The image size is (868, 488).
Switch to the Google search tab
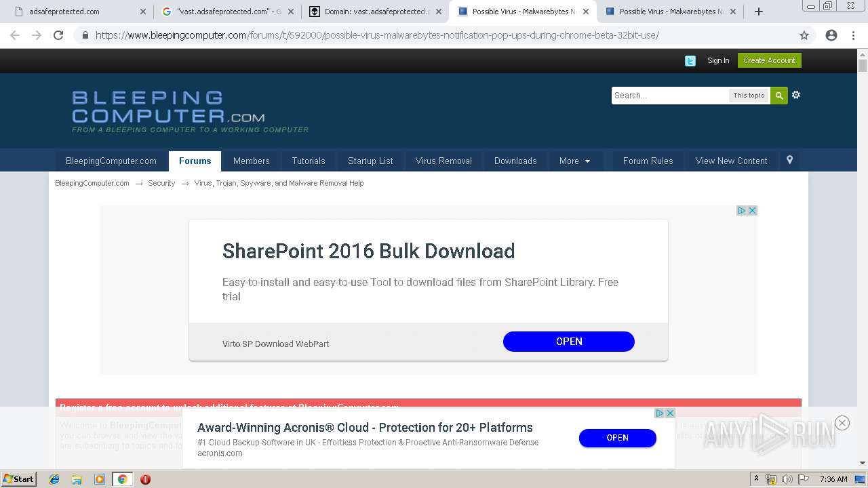click(229, 12)
